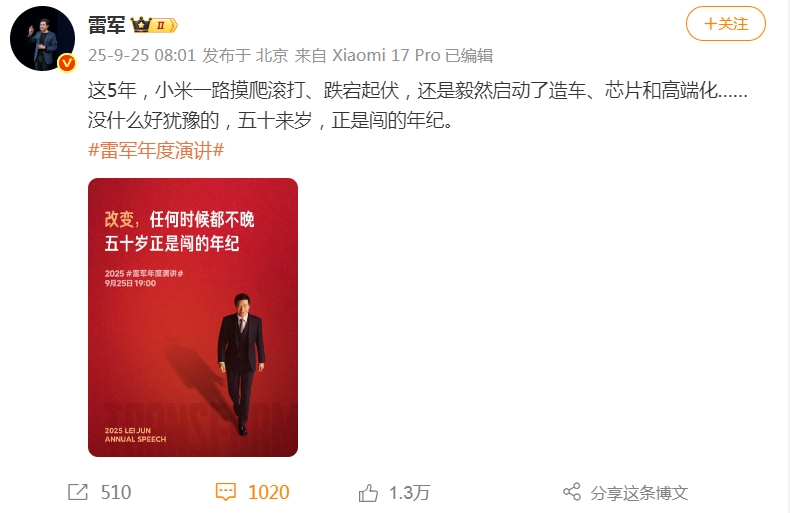Image resolution: width=790 pixels, height=513 pixels.
Task: Click the Xiaomi 17 Pro source link
Action: click(386, 55)
